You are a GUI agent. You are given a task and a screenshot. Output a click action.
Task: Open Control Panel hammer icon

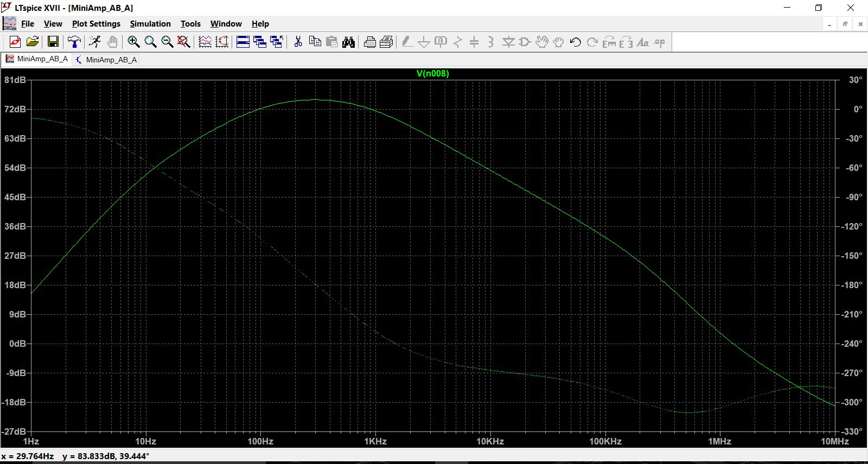coord(74,42)
